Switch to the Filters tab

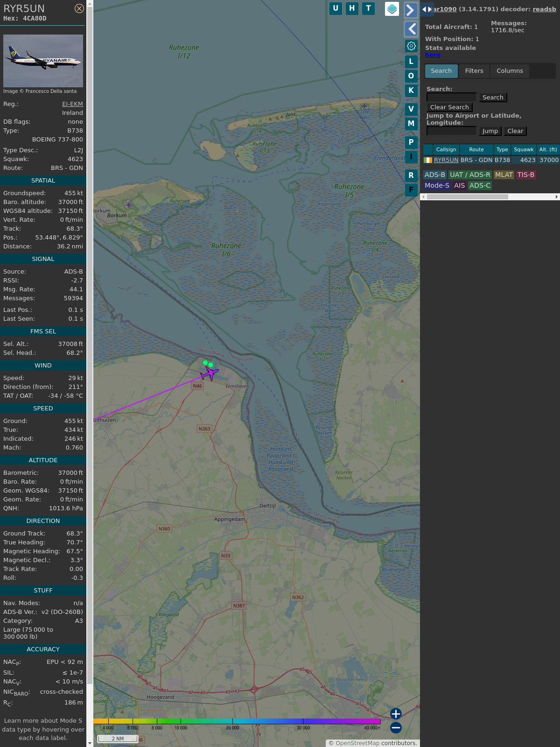click(474, 71)
